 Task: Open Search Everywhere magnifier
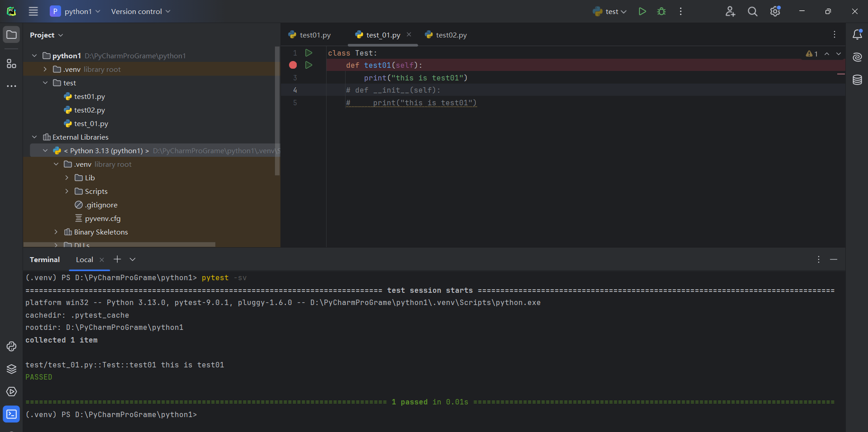point(752,11)
